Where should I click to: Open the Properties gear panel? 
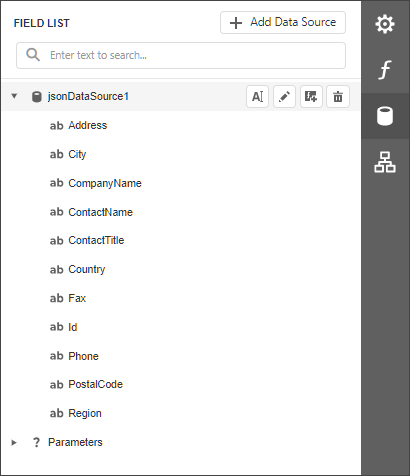(x=385, y=24)
